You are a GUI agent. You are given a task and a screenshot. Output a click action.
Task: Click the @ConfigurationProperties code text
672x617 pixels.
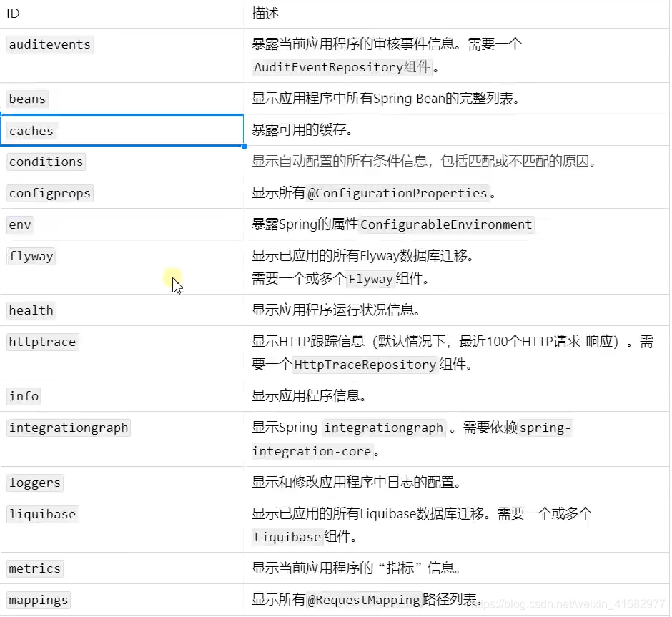click(x=397, y=193)
